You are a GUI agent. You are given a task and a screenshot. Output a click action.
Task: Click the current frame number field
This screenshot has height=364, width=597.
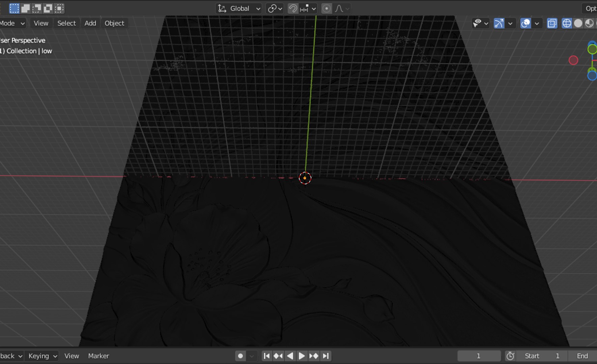click(x=479, y=356)
